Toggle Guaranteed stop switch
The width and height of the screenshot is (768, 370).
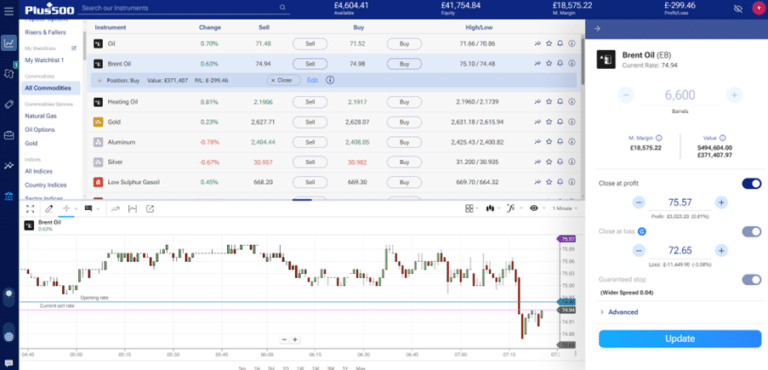tap(752, 279)
